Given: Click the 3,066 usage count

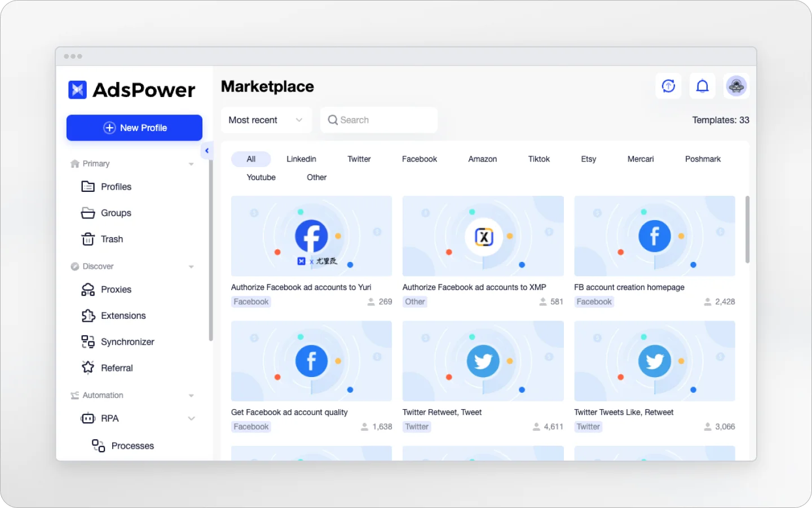Looking at the screenshot, I should click(x=725, y=427).
